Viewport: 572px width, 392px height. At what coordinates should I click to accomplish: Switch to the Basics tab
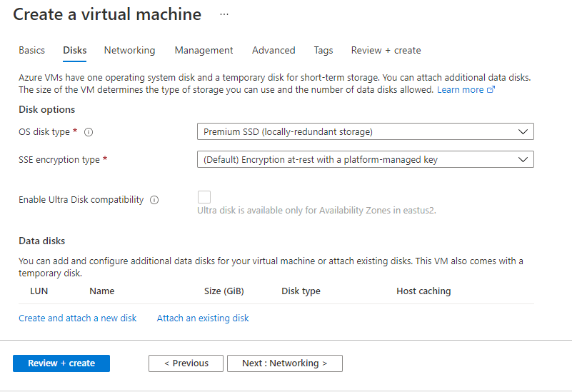(x=31, y=51)
